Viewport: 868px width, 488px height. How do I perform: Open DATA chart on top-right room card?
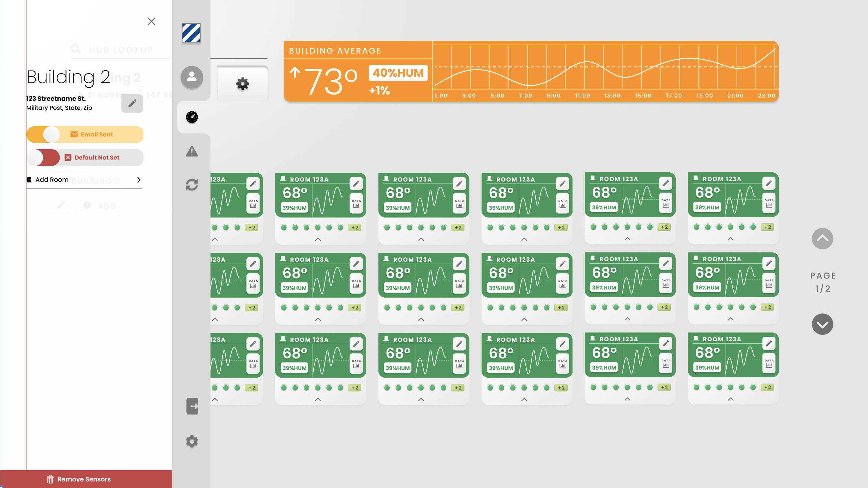click(769, 203)
